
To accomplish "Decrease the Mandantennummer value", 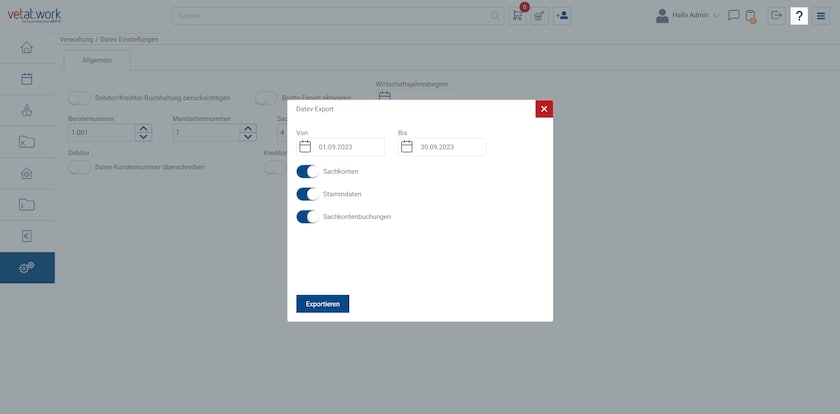I will click(x=248, y=137).
